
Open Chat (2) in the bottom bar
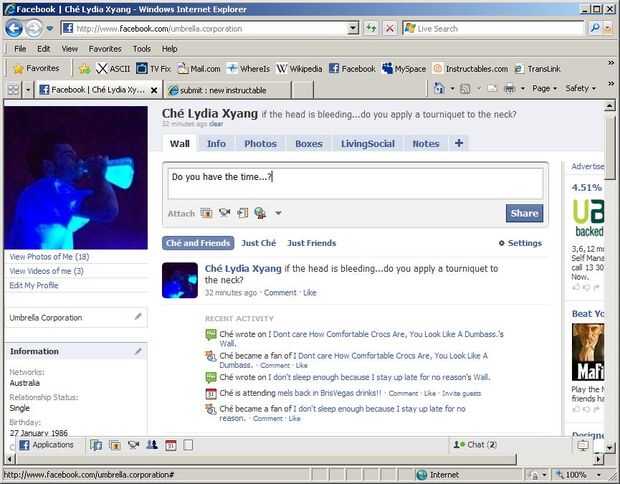(x=474, y=445)
